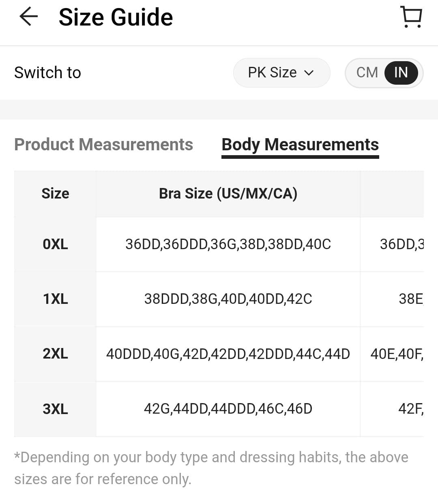Click the Size Guide page title
Viewport: 438px width, 504px height.
(x=116, y=17)
